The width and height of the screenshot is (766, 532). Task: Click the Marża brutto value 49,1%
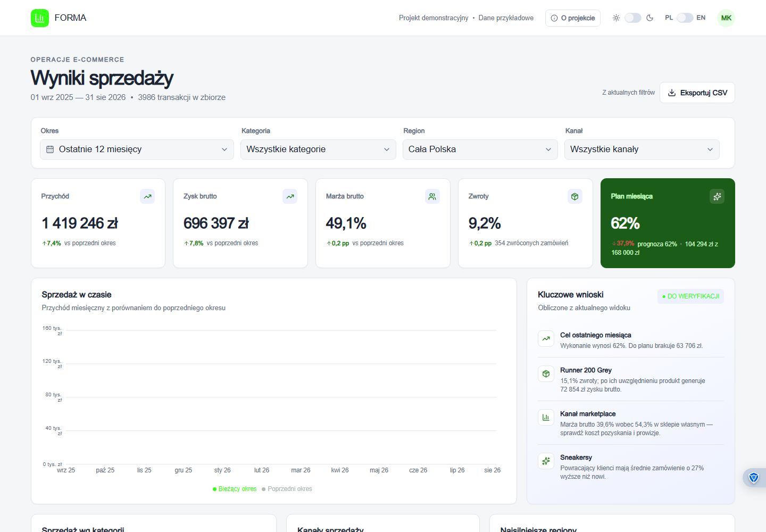coord(346,223)
